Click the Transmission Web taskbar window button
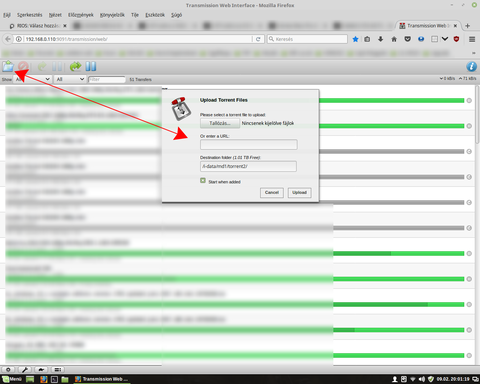The width and height of the screenshot is (480, 384). click(x=101, y=379)
